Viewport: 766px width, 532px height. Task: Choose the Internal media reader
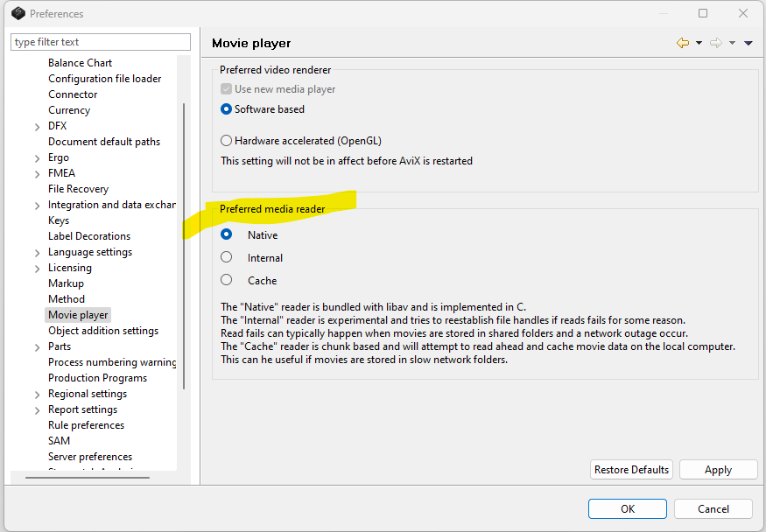pyautogui.click(x=227, y=257)
